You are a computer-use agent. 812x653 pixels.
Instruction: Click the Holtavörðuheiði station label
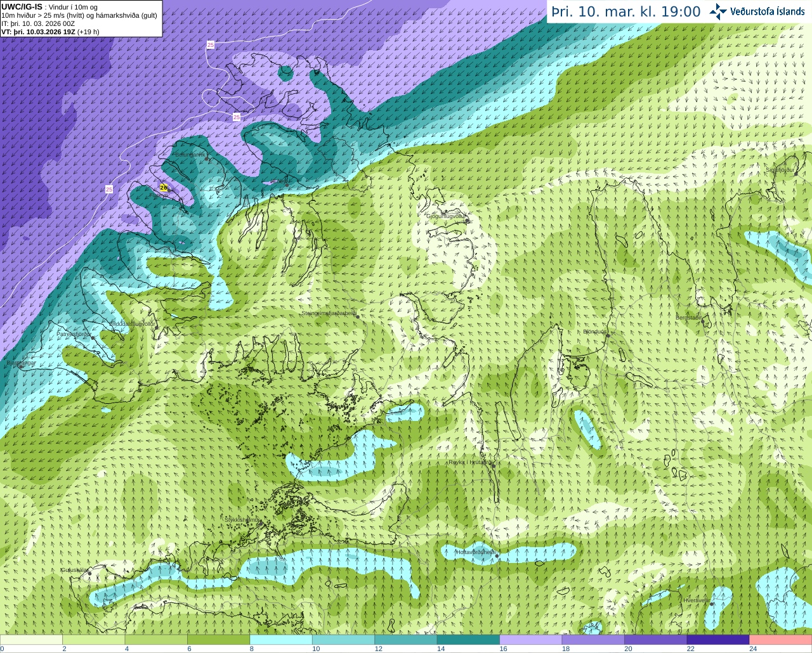click(x=476, y=552)
